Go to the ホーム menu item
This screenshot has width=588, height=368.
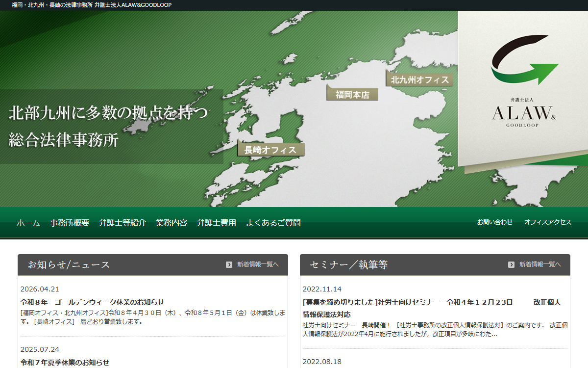pos(28,223)
